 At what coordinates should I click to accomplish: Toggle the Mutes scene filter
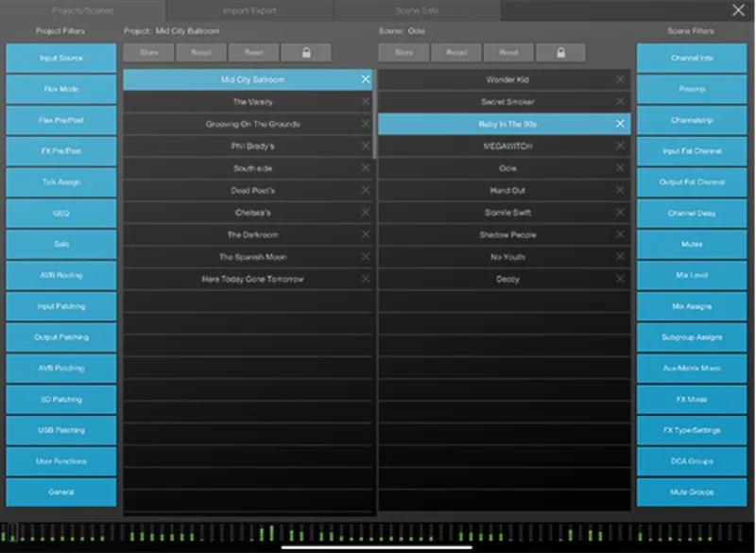click(692, 244)
